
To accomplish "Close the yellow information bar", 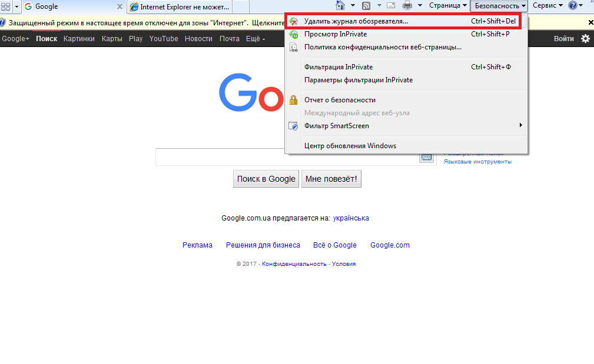I will click(x=590, y=22).
